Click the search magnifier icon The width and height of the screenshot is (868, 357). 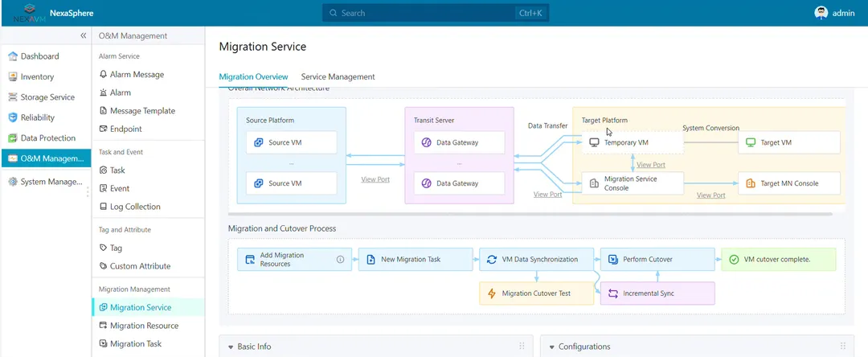333,13
